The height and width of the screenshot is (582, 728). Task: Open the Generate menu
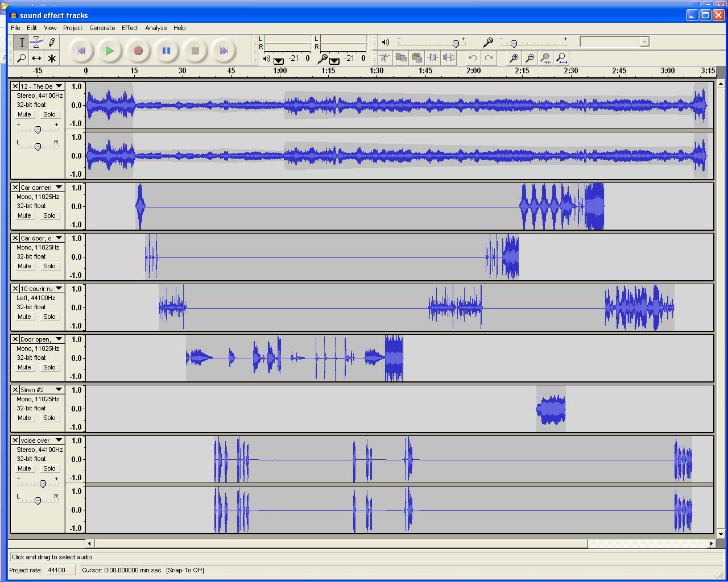(102, 28)
